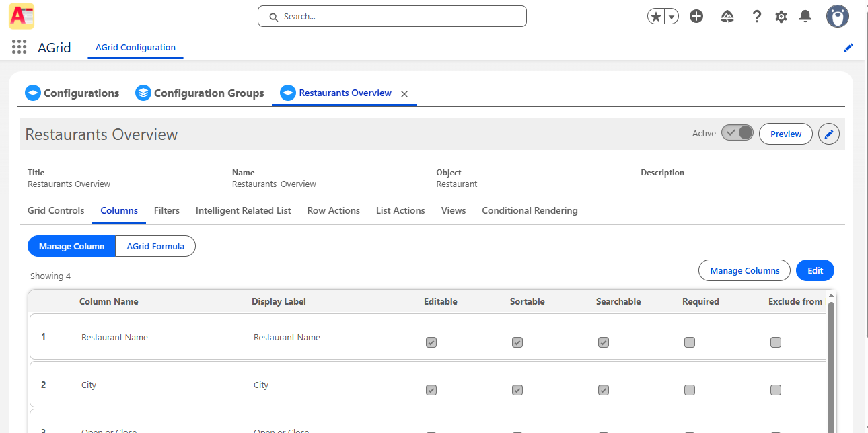This screenshot has width=868, height=433.
Task: Toggle Required checkbox for City row
Action: pos(690,390)
